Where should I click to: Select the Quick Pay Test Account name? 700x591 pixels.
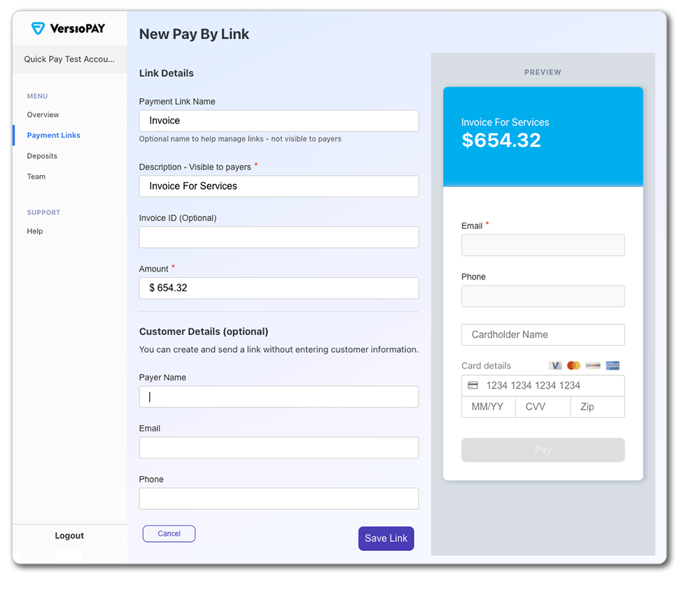pos(69,59)
